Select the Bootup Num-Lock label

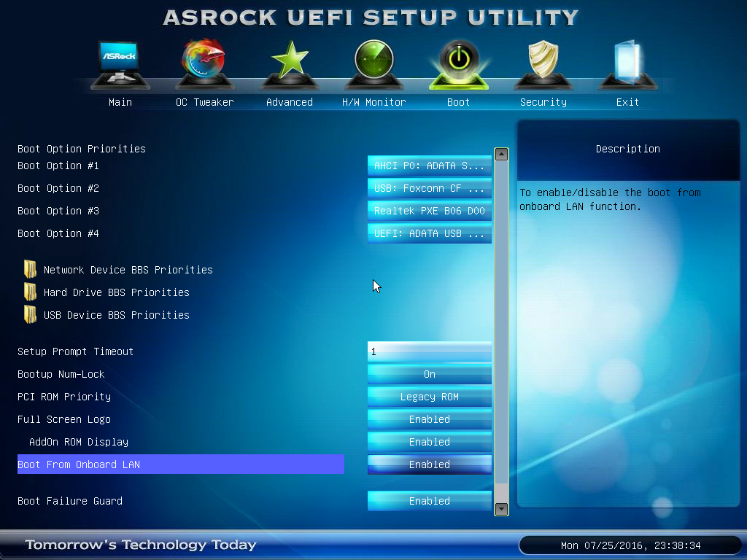click(61, 374)
